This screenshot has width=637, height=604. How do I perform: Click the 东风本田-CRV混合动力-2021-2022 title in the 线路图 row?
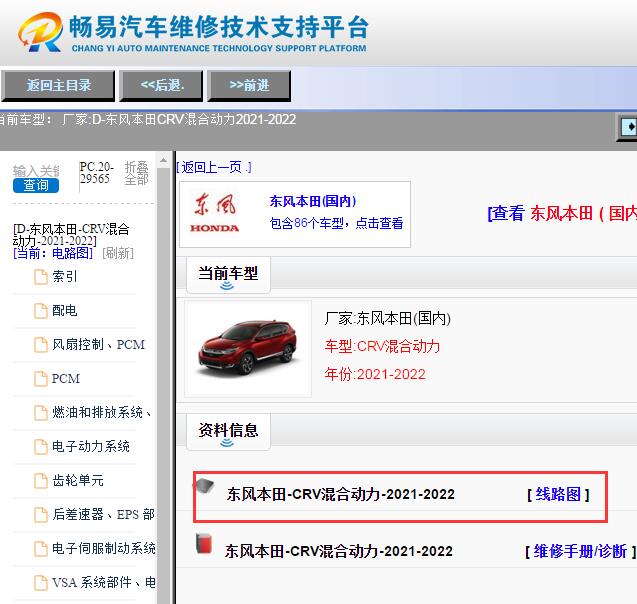click(x=340, y=494)
